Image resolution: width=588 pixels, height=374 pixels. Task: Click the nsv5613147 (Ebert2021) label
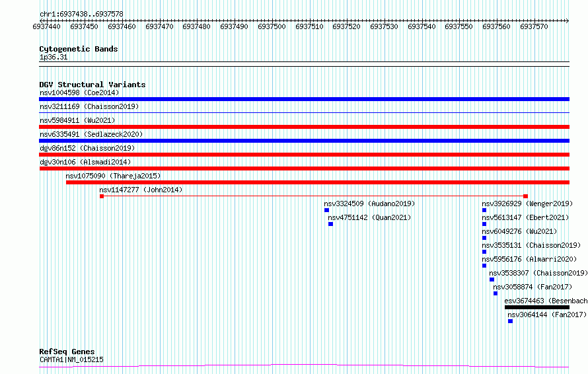[x=525, y=217]
